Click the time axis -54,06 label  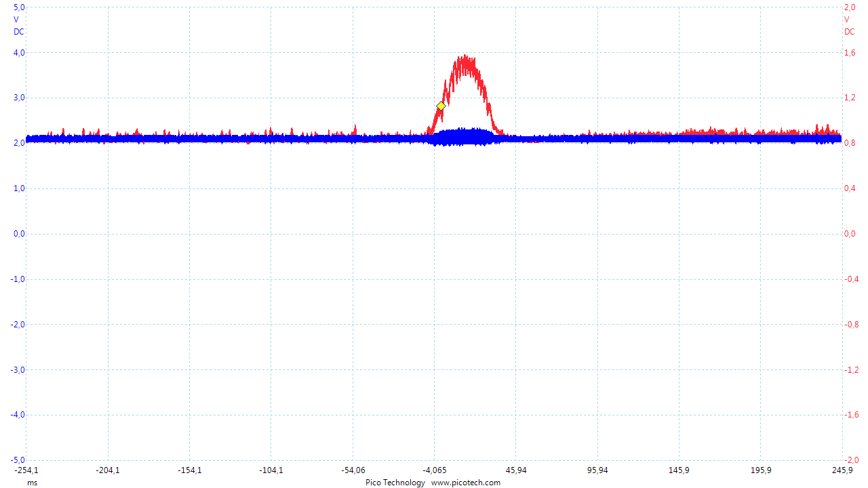point(353,470)
